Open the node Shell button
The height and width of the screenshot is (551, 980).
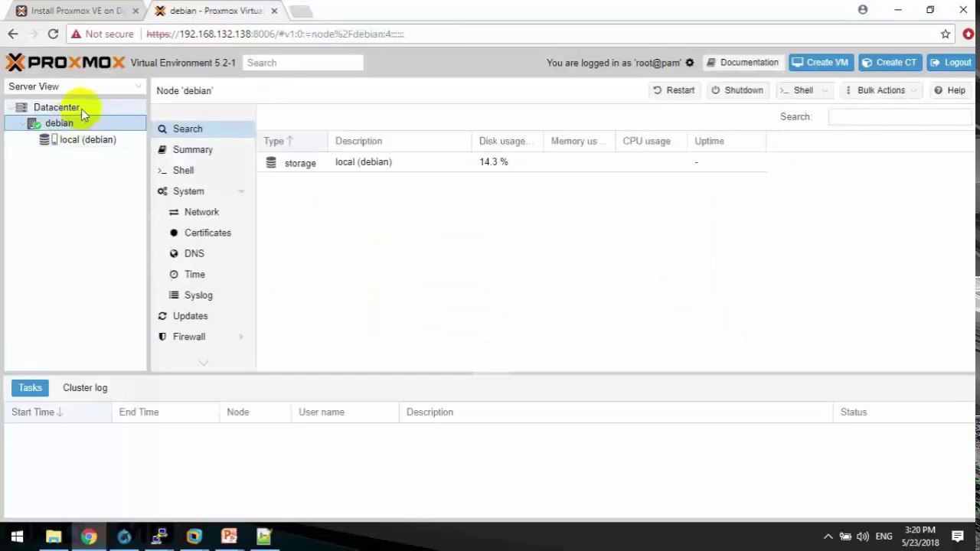796,90
